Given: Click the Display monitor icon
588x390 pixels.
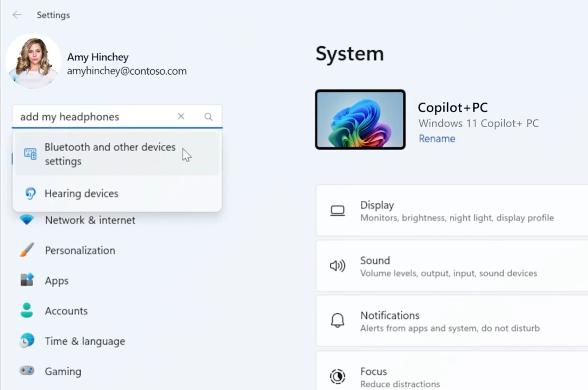Looking at the screenshot, I should click(338, 211).
